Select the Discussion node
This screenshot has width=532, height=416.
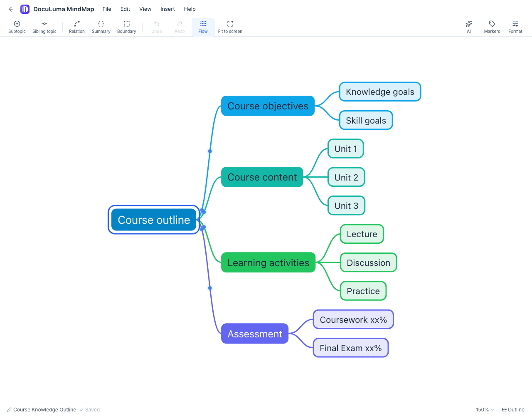[x=369, y=262]
